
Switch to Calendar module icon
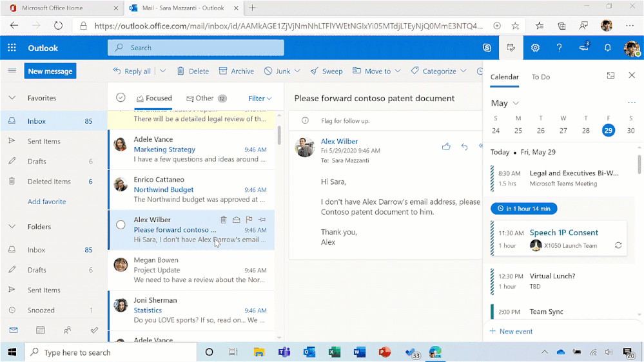pos(40,330)
